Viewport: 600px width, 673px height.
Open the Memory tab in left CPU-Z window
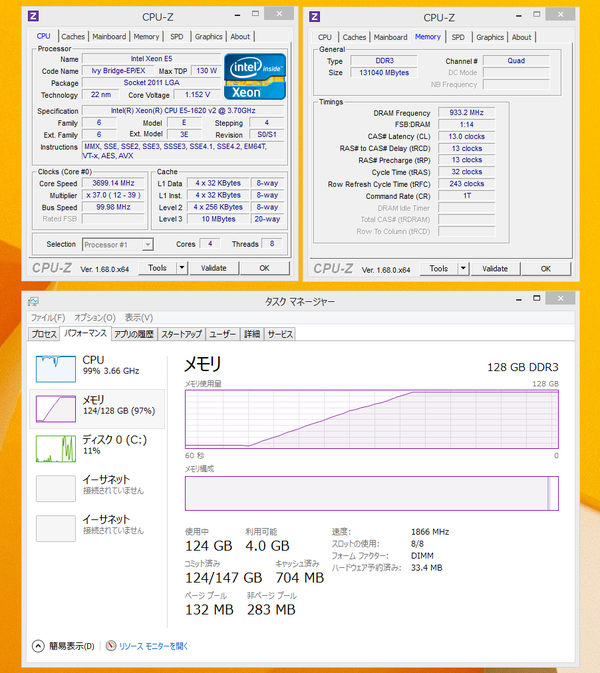146,36
